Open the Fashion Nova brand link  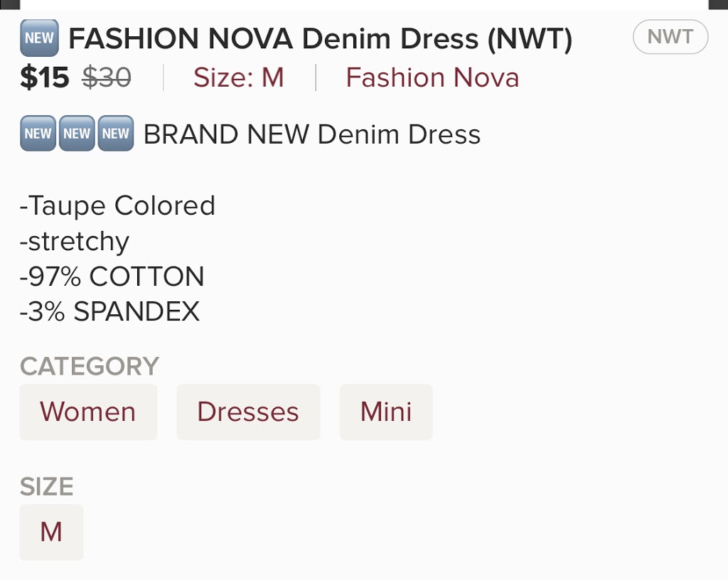[x=432, y=77]
